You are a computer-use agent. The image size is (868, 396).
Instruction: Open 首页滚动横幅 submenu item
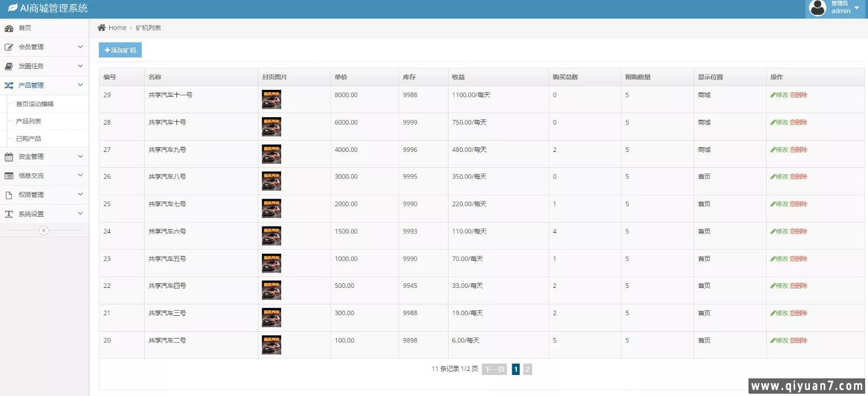[35, 104]
